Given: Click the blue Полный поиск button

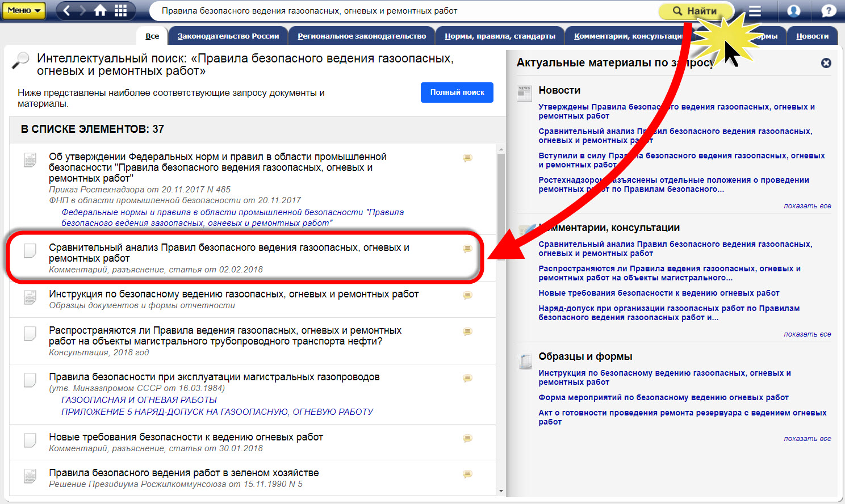Looking at the screenshot, I should point(457,93).
